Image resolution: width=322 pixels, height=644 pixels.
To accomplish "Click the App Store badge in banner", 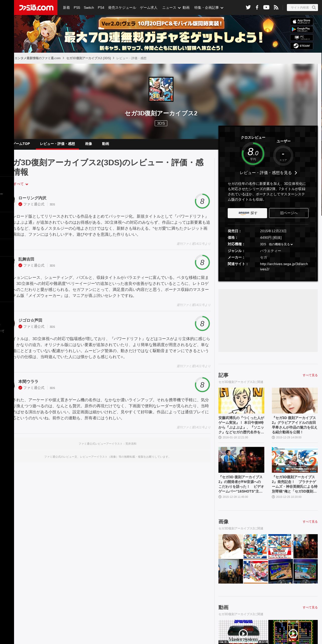I will [x=302, y=21].
